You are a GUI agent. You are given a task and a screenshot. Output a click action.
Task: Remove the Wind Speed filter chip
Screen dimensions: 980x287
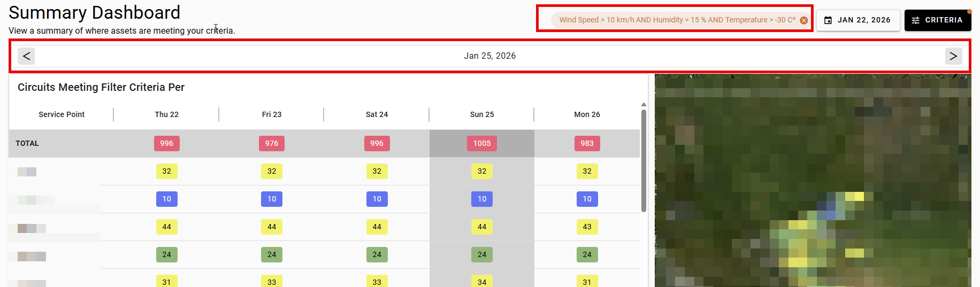[x=803, y=20]
